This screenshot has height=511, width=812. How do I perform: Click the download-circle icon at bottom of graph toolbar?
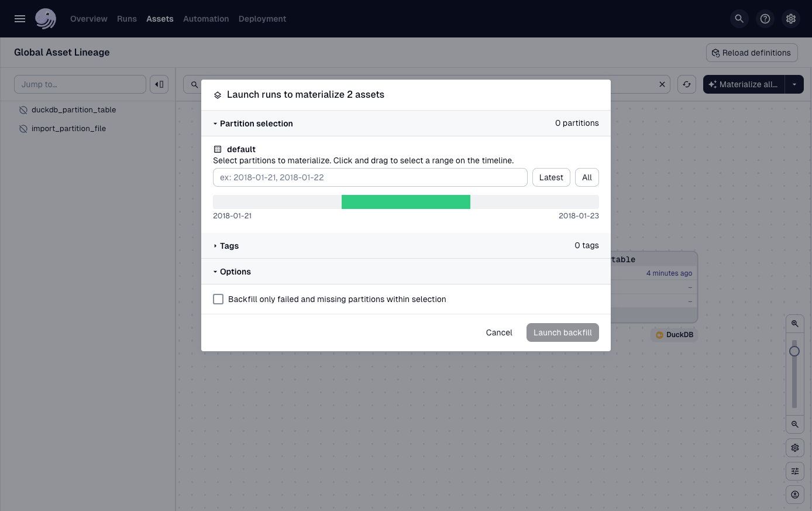pos(794,495)
